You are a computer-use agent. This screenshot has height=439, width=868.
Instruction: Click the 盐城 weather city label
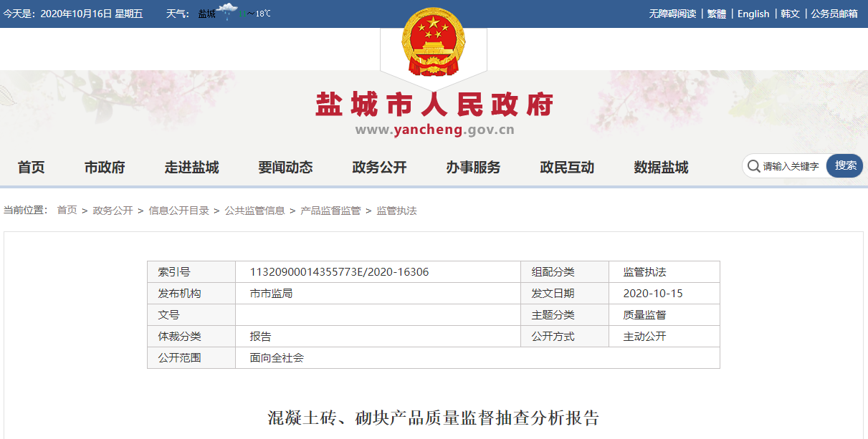206,14
